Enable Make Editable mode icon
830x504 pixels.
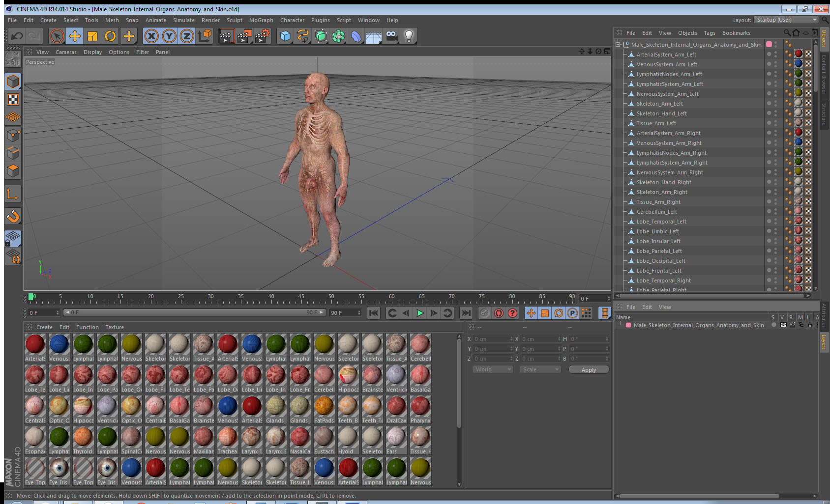[13, 59]
